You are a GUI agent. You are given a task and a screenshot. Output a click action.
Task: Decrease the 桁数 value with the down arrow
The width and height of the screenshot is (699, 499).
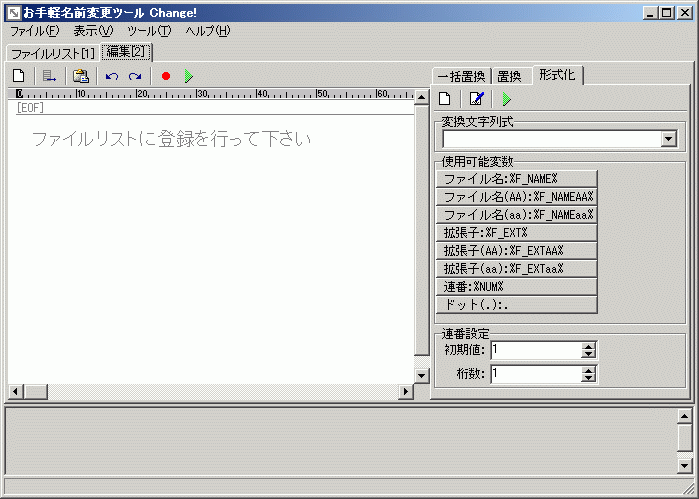tap(588, 378)
